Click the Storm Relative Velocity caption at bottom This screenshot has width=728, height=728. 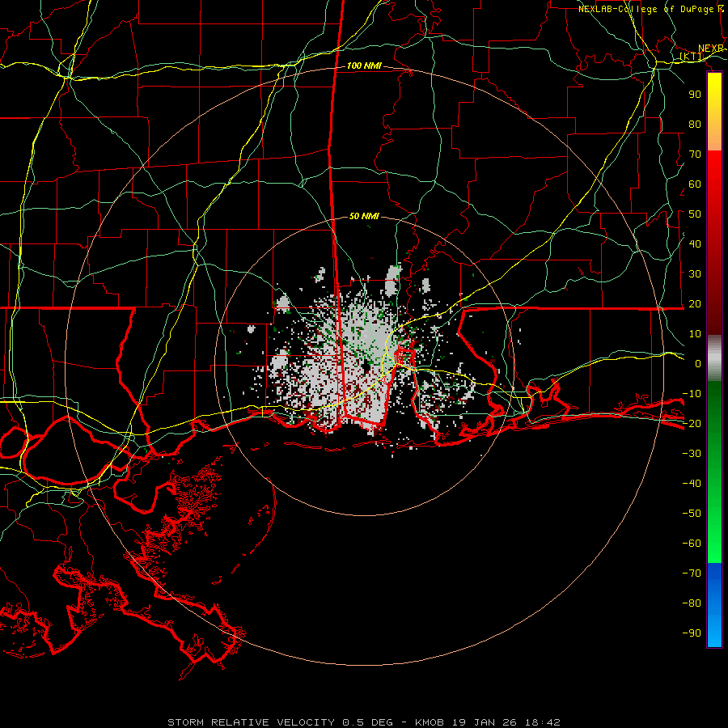point(364,722)
